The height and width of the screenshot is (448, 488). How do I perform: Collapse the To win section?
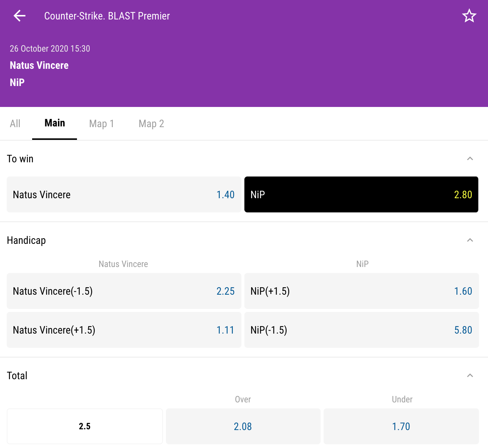470,159
